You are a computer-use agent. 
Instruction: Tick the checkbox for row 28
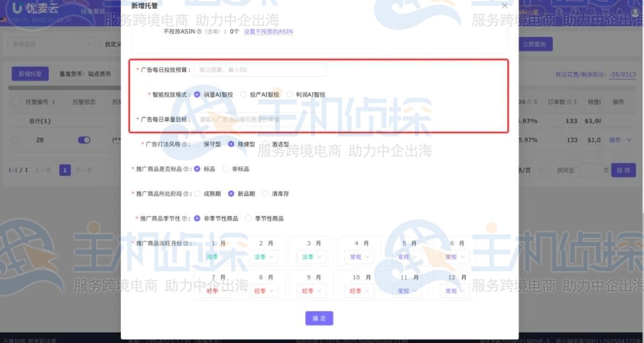tap(15, 140)
